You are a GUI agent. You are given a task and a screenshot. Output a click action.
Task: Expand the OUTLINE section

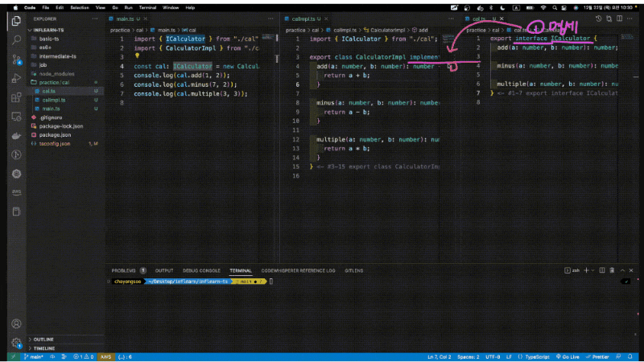pos(45,339)
